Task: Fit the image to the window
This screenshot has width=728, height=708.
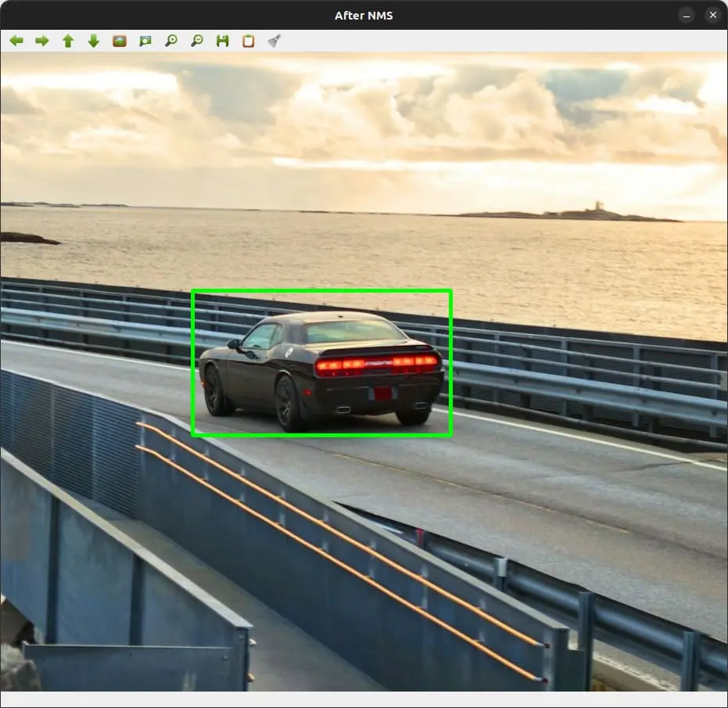Action: 145,41
